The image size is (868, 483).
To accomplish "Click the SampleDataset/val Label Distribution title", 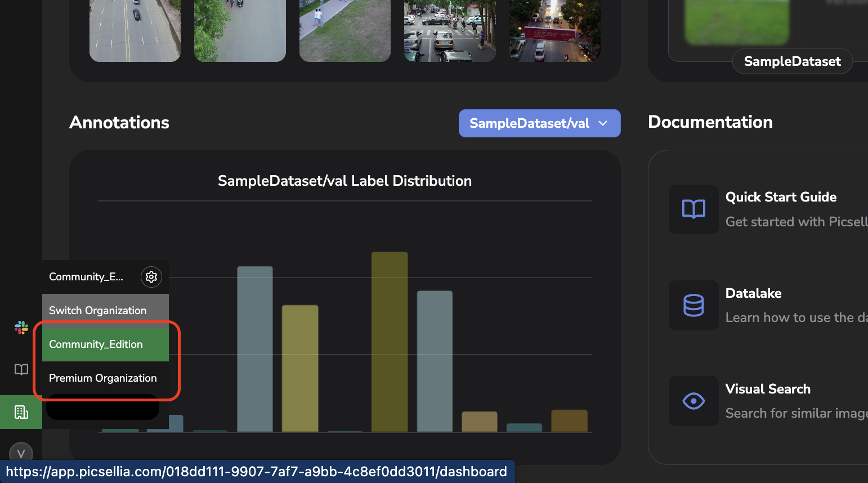I will click(344, 181).
